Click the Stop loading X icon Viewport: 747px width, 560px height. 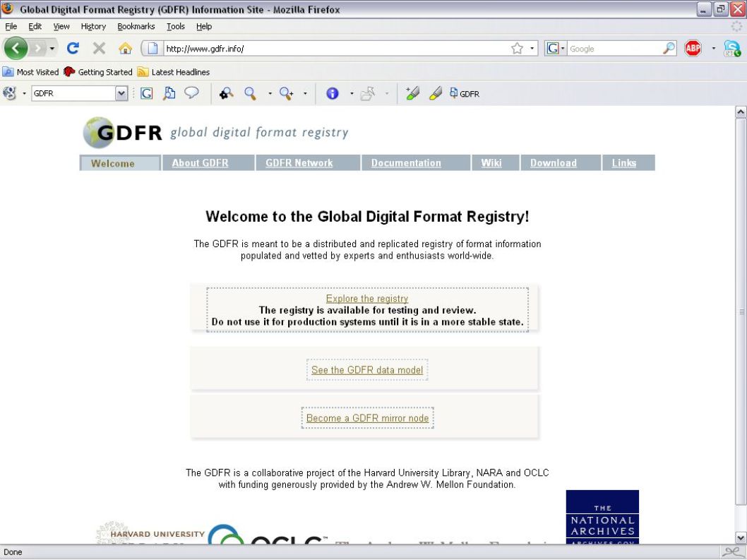tap(99, 48)
